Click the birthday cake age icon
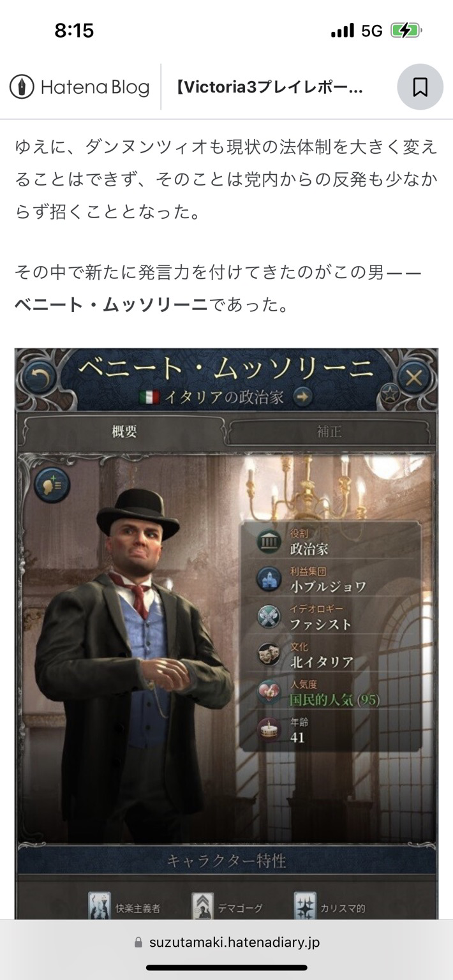This screenshot has height=980, width=453. (269, 730)
